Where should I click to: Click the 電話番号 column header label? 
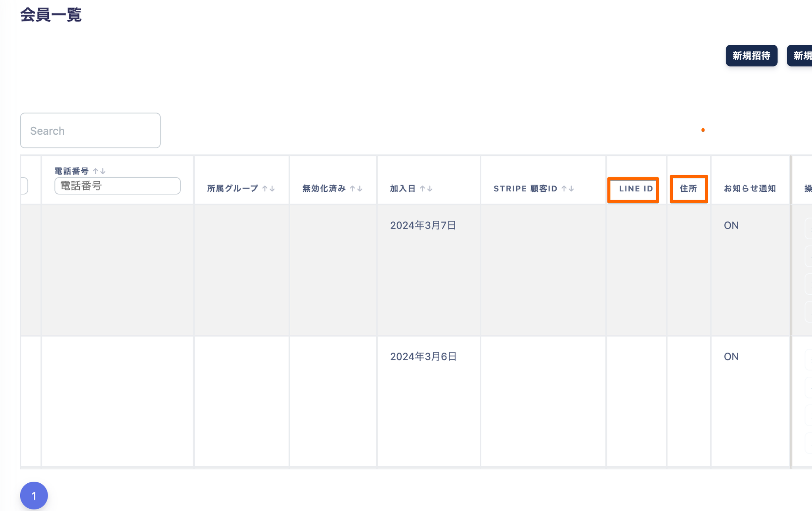[71, 171]
